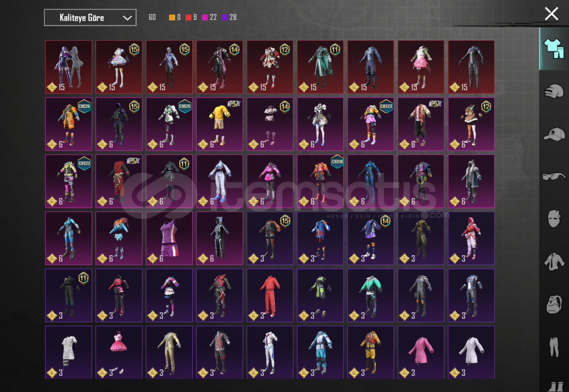Select the red ninja outfit
The width and height of the screenshot is (569, 392).
coord(119,181)
